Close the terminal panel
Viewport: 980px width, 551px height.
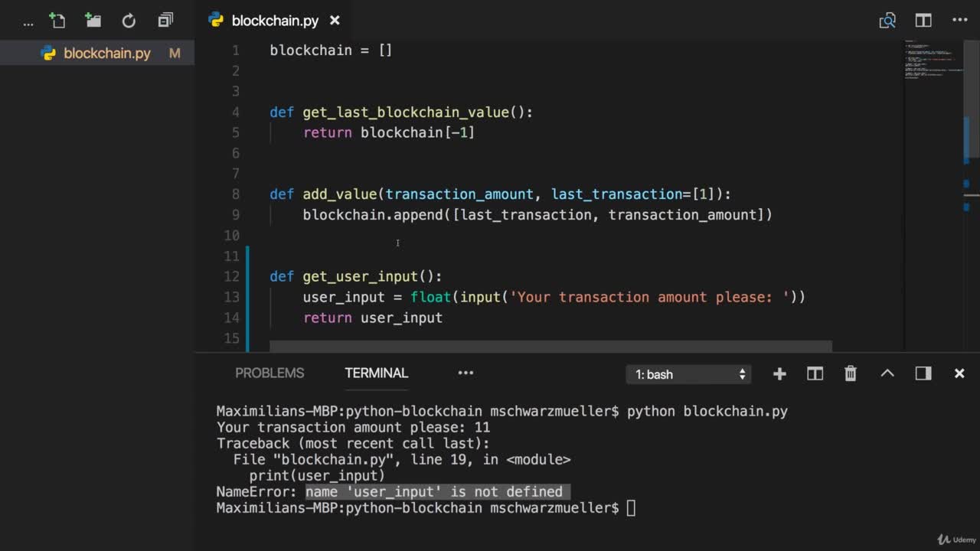pos(959,373)
